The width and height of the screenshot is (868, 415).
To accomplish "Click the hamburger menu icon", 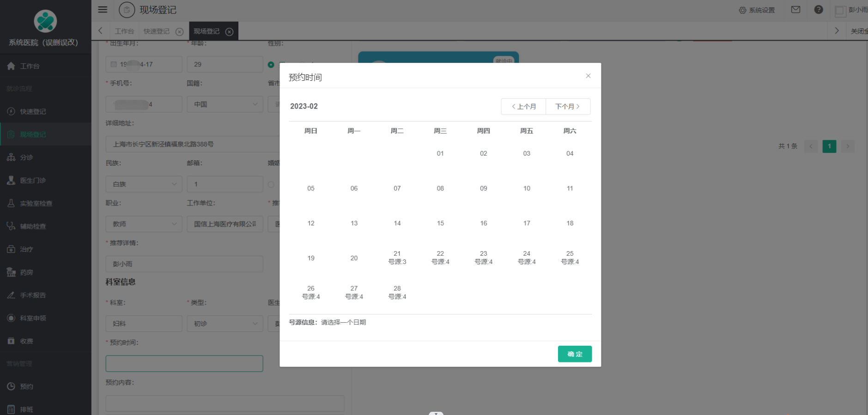I will click(x=103, y=10).
